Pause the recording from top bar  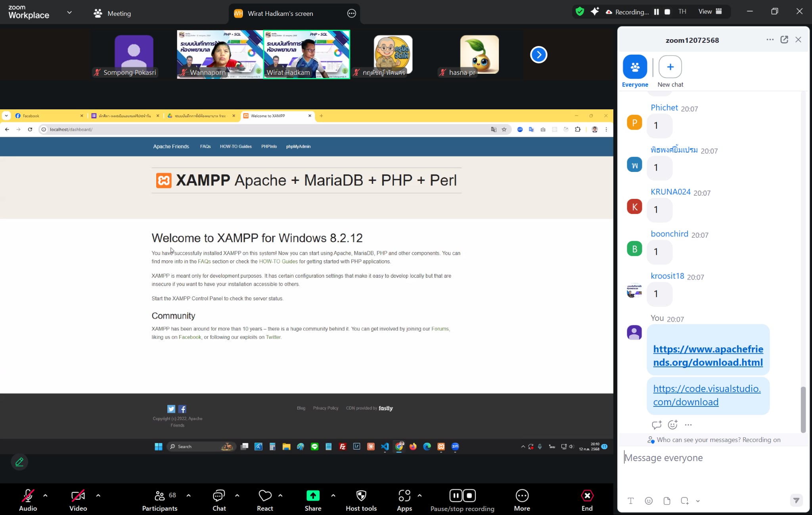pos(656,12)
